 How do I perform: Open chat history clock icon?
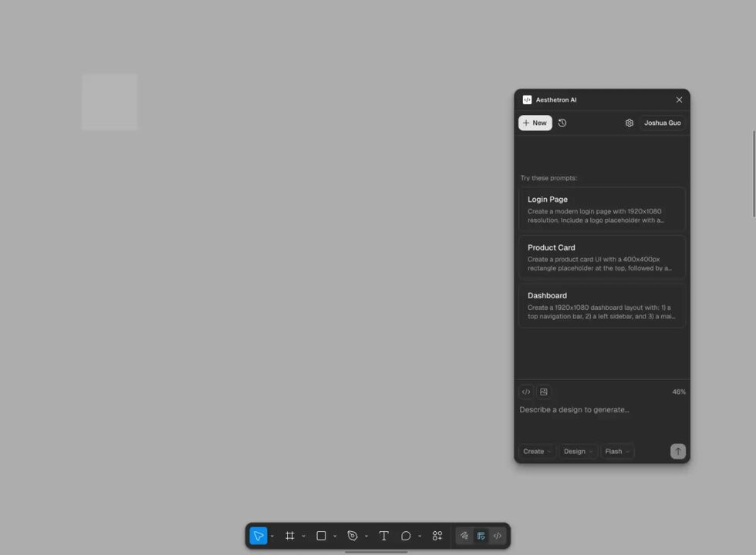pos(562,123)
